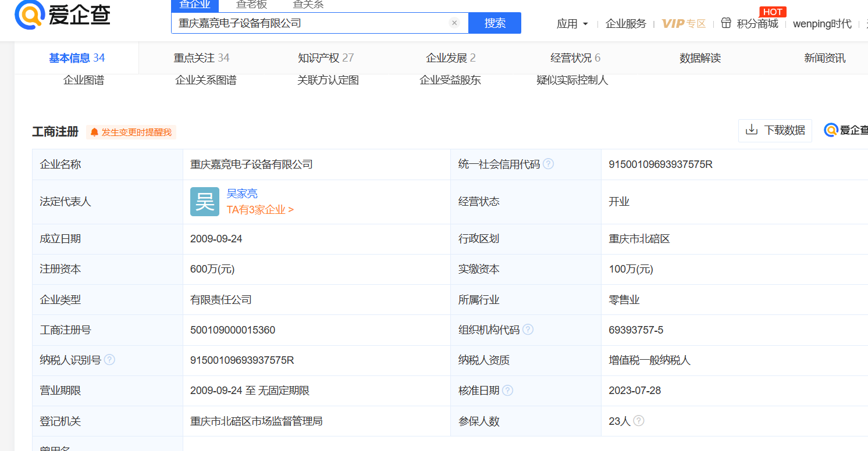Open the 企业服务 link

tap(626, 24)
